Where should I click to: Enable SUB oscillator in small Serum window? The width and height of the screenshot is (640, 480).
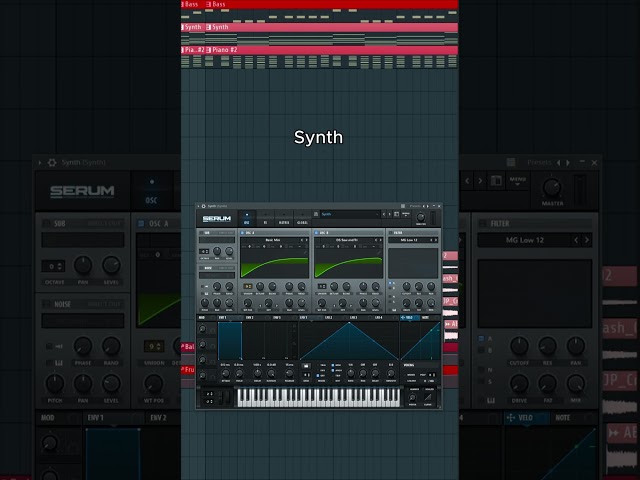202,233
